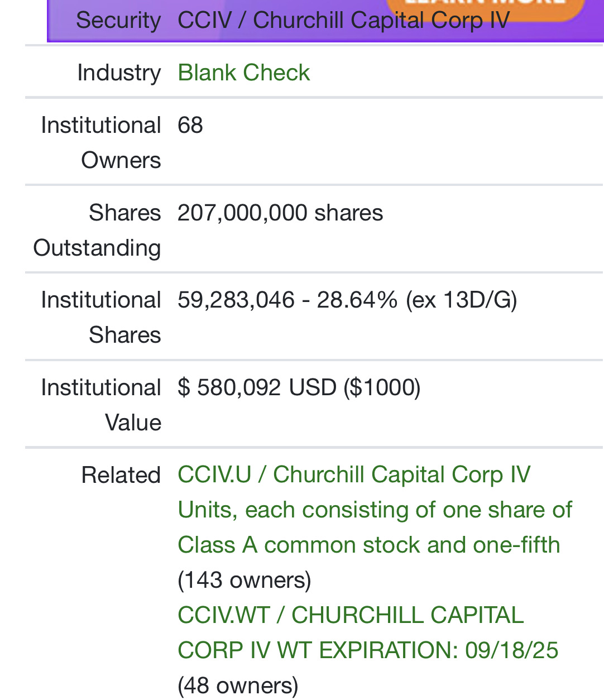Select the 59,283,046 institutional shares number
The height and width of the screenshot is (700, 604).
[x=236, y=300]
